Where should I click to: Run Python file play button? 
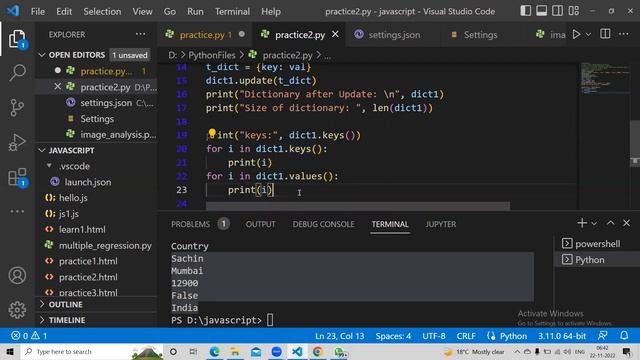pyautogui.click(x=576, y=34)
